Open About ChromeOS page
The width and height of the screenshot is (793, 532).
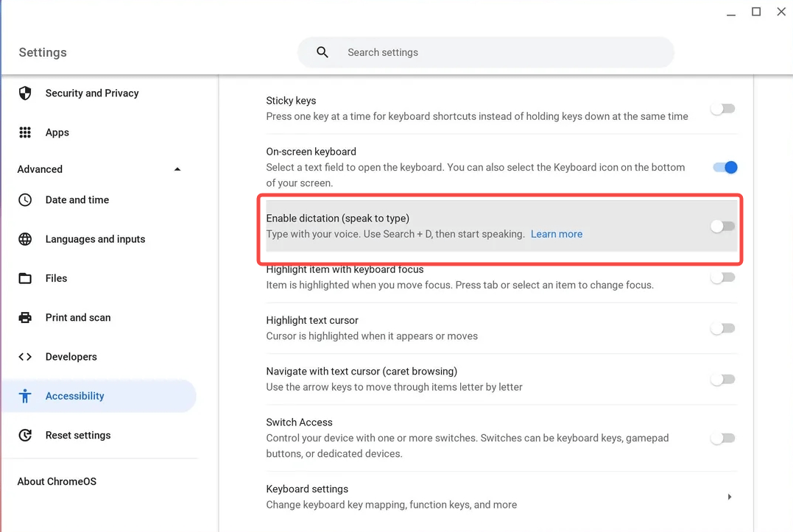tap(57, 481)
